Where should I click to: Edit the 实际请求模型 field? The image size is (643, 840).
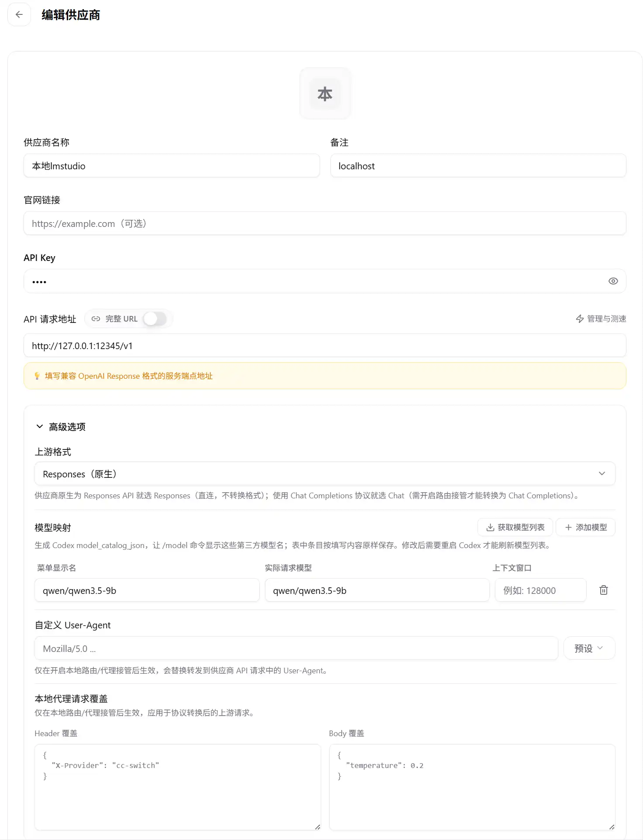[x=377, y=590]
